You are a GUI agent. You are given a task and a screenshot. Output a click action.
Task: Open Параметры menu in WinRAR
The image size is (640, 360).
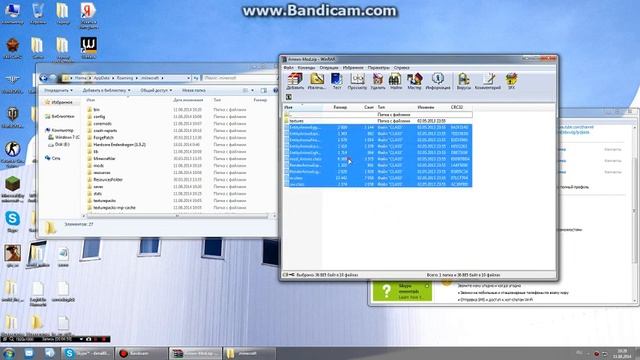click(378, 68)
